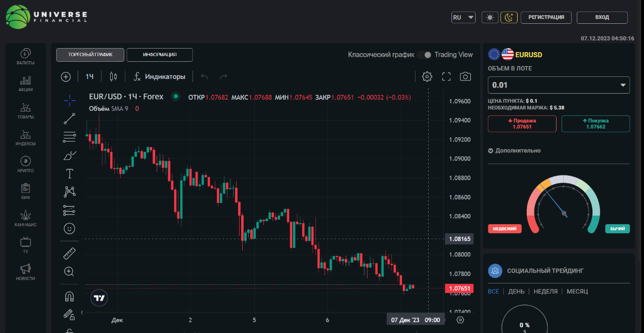The height and width of the screenshot is (333, 644).
Task: Switch to light theme sun button
Action: (489, 17)
